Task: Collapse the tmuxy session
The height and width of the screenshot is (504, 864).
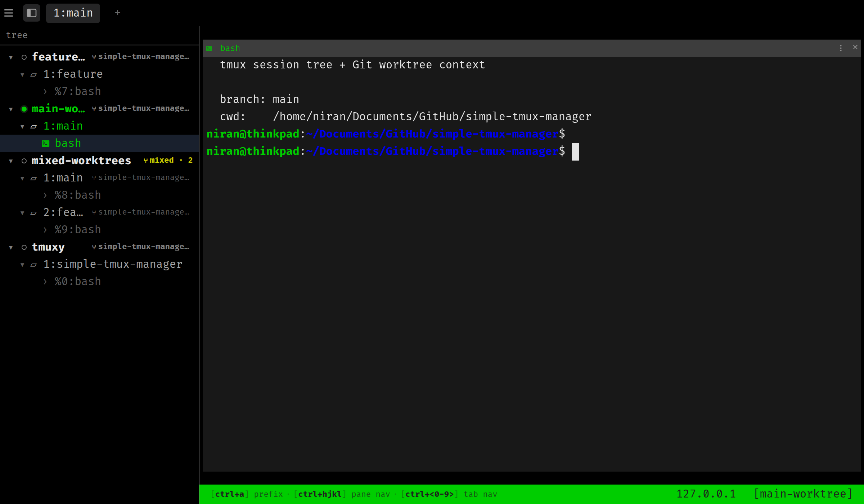Action: coord(11,247)
